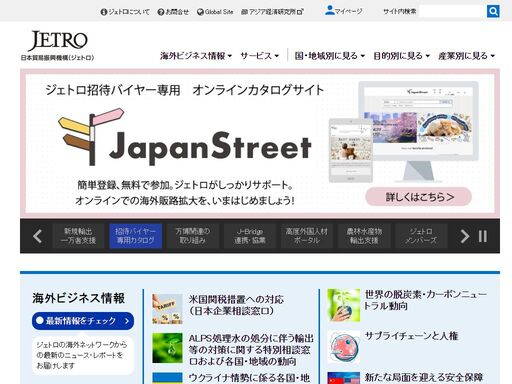Click the 詳しくはこちら button
The height and width of the screenshot is (384, 512).
[419, 197]
